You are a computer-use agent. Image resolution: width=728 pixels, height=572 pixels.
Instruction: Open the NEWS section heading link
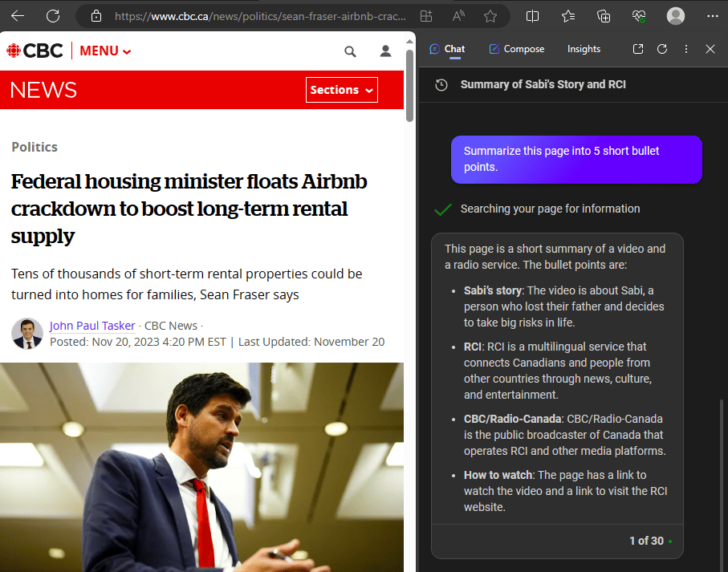point(43,90)
